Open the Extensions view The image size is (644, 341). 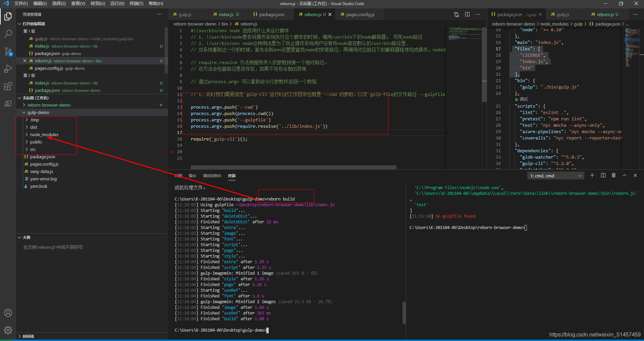(8, 86)
